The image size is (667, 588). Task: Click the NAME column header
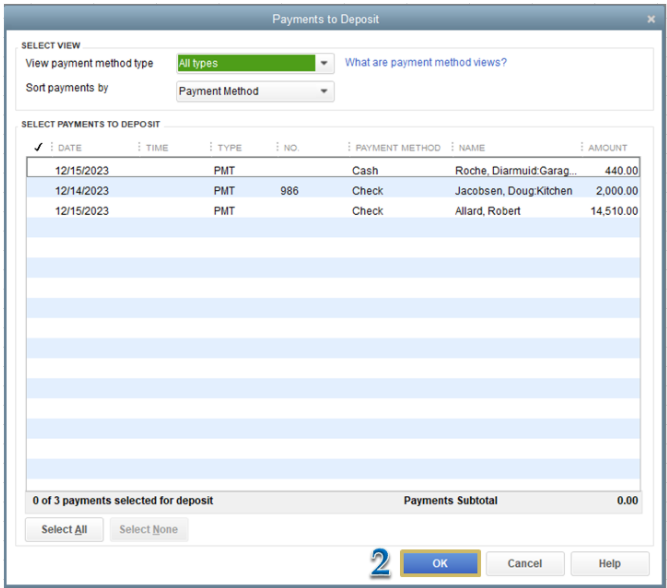471,148
